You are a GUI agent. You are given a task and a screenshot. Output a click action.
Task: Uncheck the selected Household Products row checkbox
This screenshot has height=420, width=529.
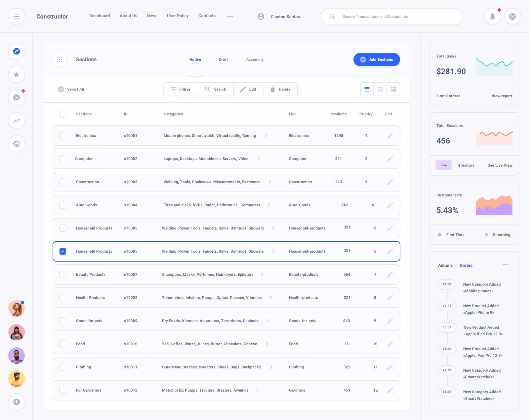click(x=63, y=251)
